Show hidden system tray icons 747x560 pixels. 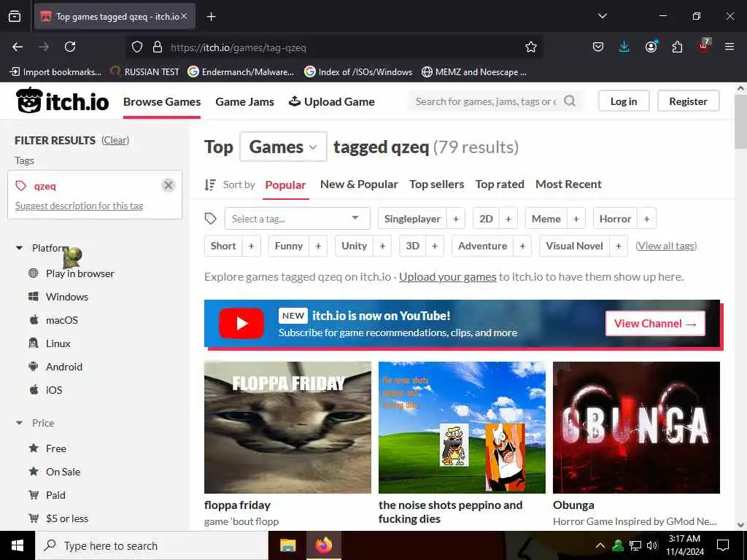click(x=600, y=545)
